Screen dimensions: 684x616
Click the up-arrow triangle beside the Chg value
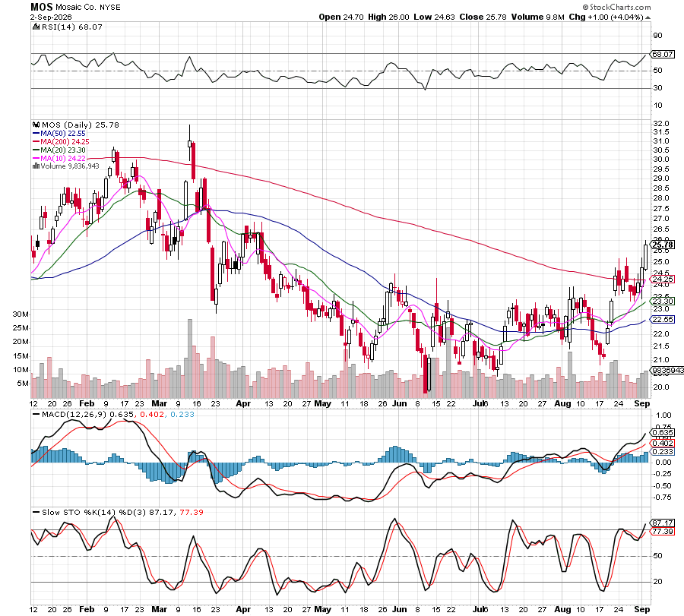(x=648, y=18)
